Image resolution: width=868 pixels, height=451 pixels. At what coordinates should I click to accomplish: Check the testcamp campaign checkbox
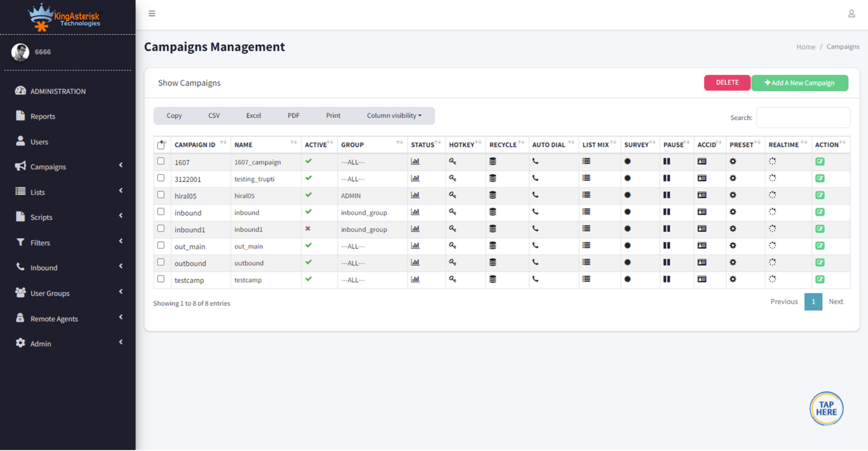point(161,279)
